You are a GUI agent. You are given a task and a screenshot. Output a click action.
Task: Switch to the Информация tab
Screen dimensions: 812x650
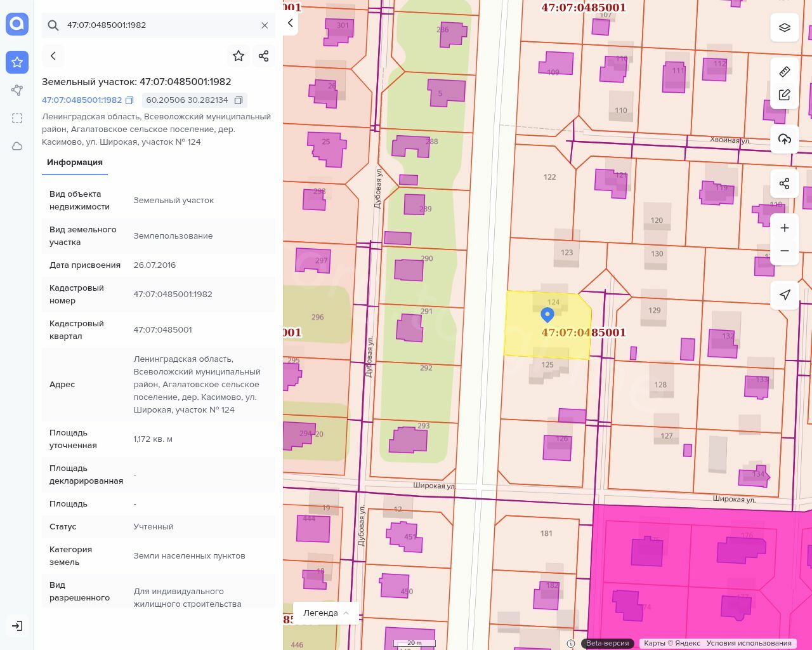click(x=75, y=162)
